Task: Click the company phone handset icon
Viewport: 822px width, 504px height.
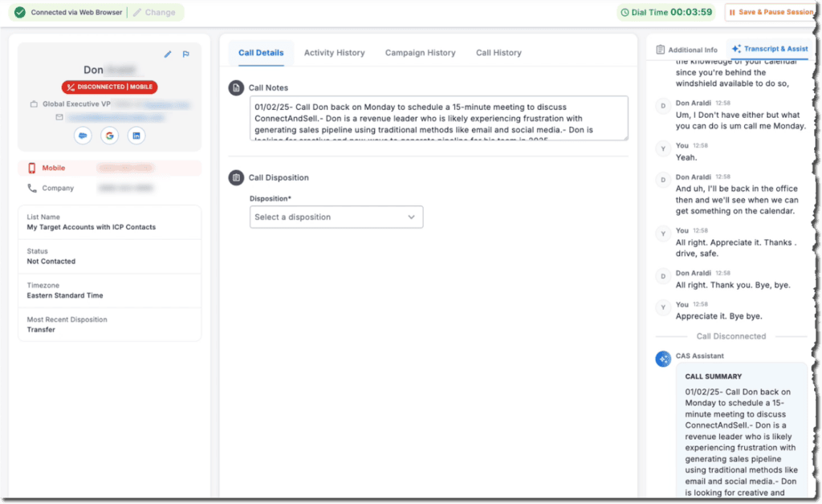Action: pos(32,188)
